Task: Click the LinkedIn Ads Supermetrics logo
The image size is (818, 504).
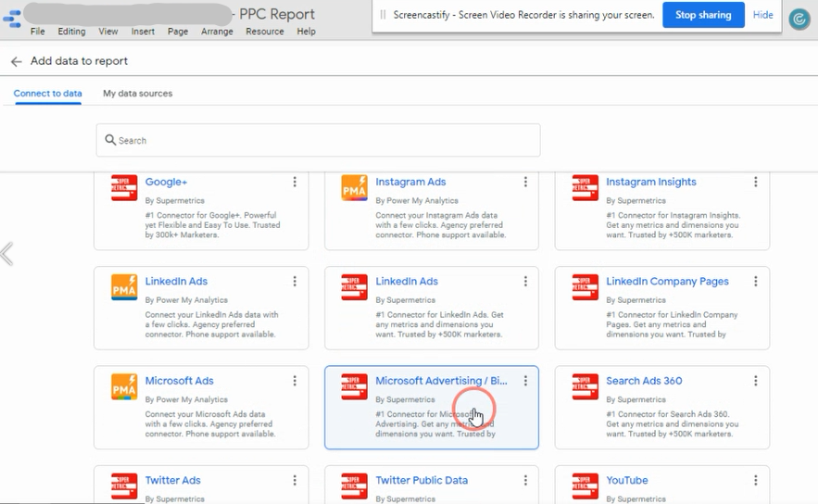Action: tap(354, 287)
